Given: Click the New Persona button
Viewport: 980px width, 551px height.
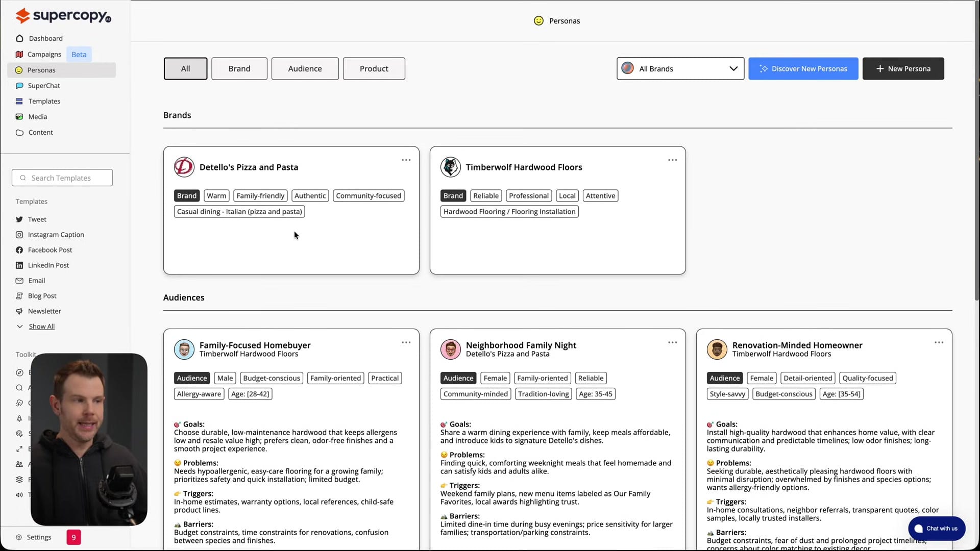Looking at the screenshot, I should coord(903,68).
